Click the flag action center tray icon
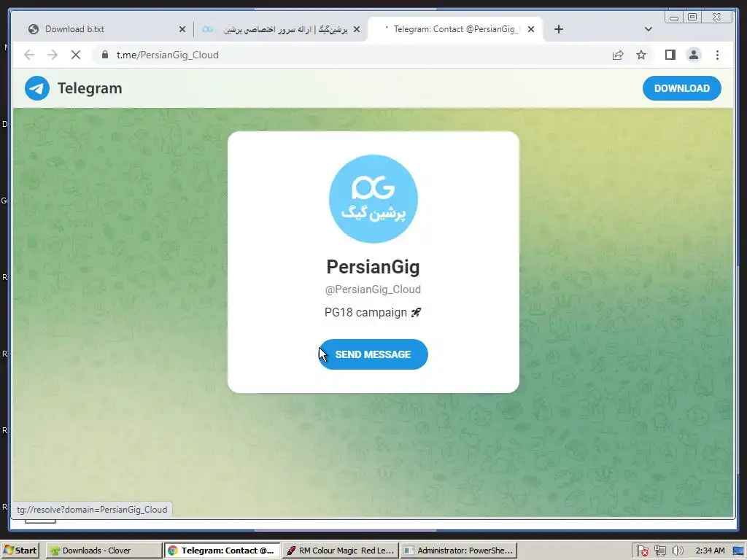This screenshot has width=747, height=560. 642,551
